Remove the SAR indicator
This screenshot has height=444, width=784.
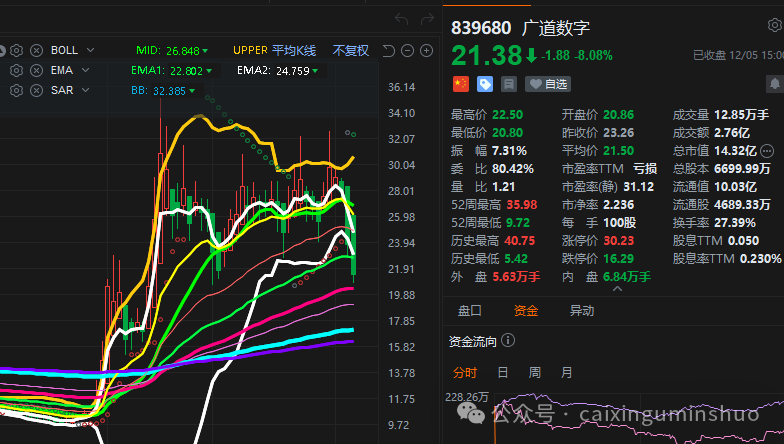(x=36, y=90)
